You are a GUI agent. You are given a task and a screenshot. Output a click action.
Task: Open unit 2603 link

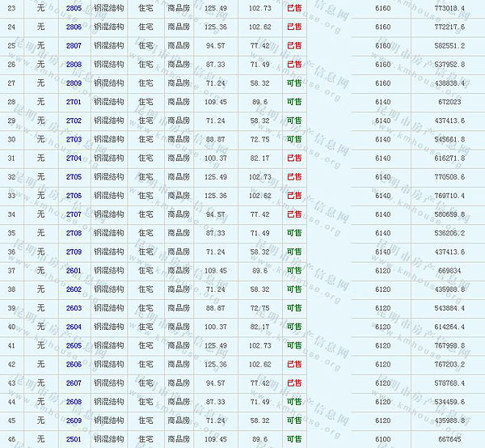[74, 308]
